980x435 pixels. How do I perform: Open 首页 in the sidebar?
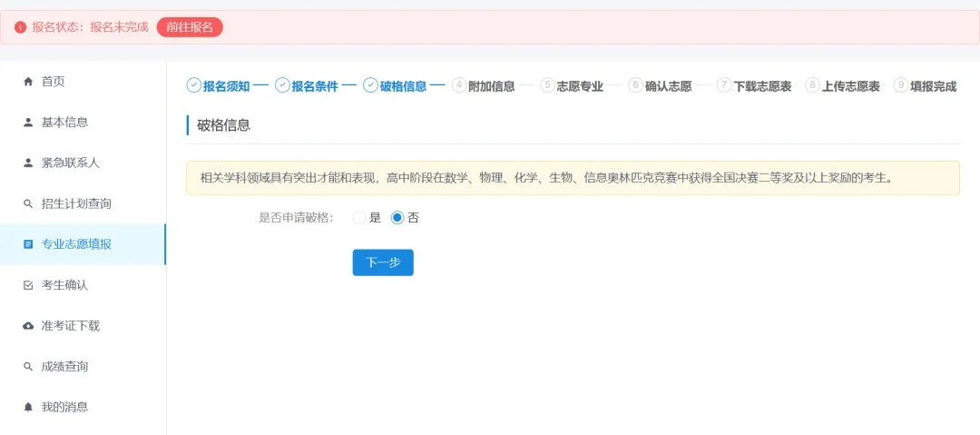click(83, 82)
